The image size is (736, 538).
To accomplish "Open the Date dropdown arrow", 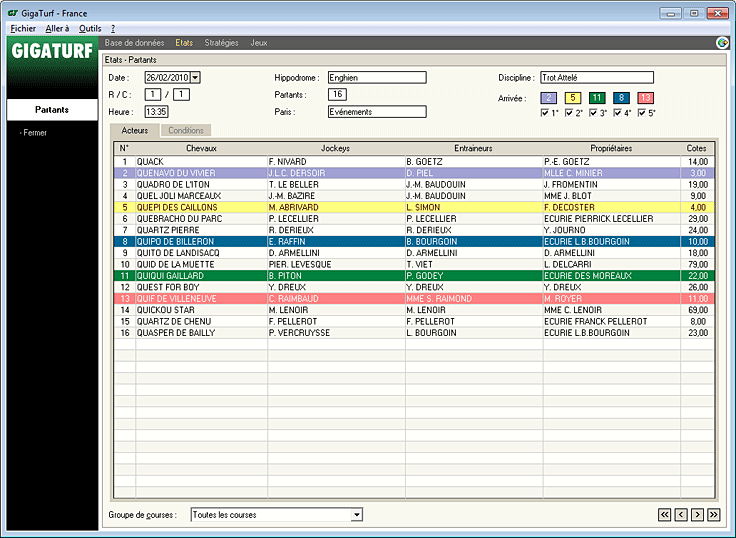I will (x=196, y=77).
